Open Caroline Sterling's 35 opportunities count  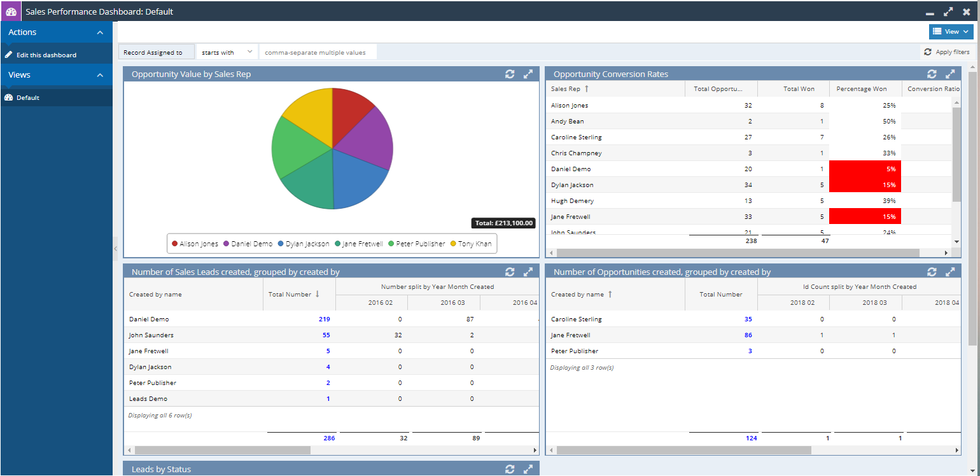(748, 319)
